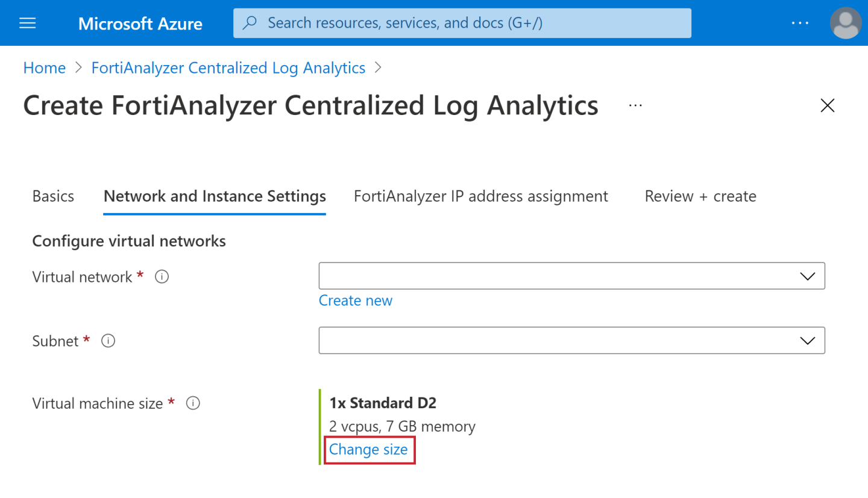The height and width of the screenshot is (498, 868).
Task: Open the portal hamburger menu
Action: [28, 23]
